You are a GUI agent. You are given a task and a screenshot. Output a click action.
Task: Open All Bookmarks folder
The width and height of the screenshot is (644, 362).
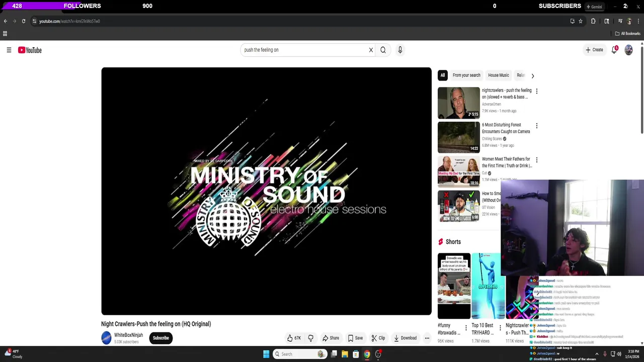click(x=627, y=34)
